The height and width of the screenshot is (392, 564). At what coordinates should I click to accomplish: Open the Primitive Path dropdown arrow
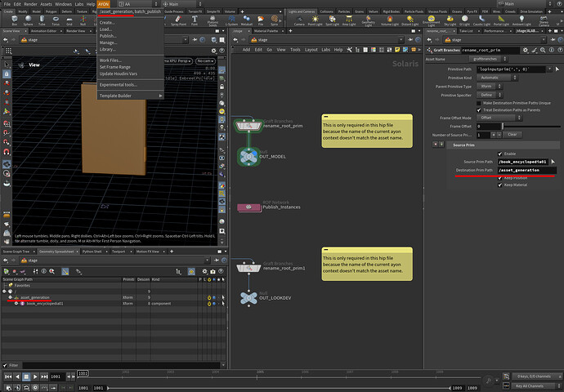(549, 69)
